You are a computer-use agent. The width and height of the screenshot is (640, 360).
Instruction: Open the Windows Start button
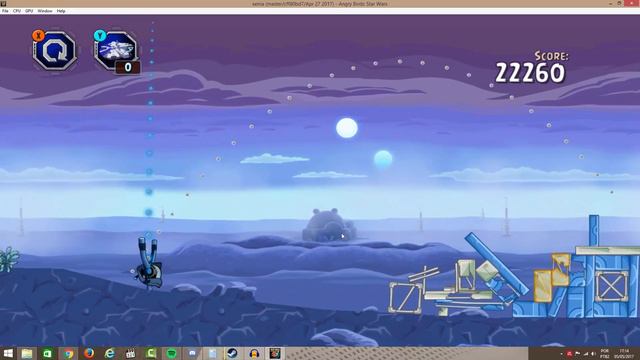tap(8, 353)
